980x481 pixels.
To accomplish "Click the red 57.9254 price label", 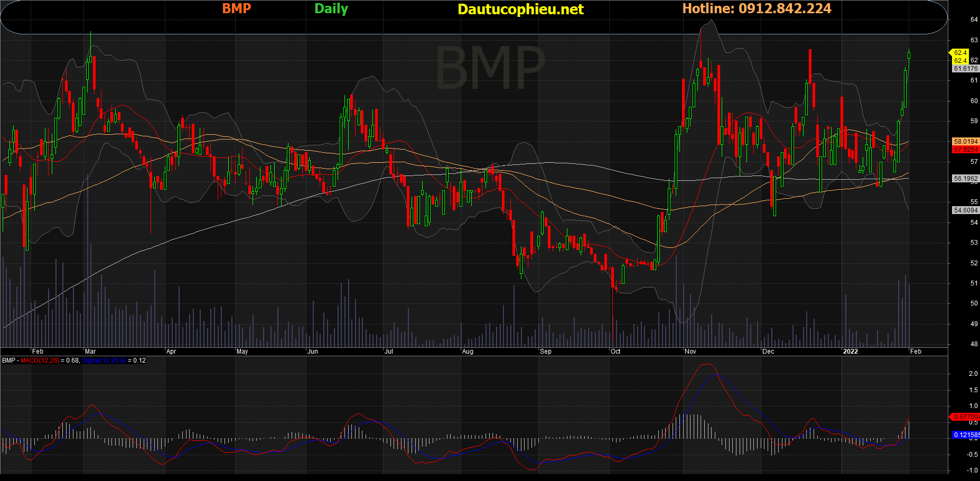I will (965, 150).
